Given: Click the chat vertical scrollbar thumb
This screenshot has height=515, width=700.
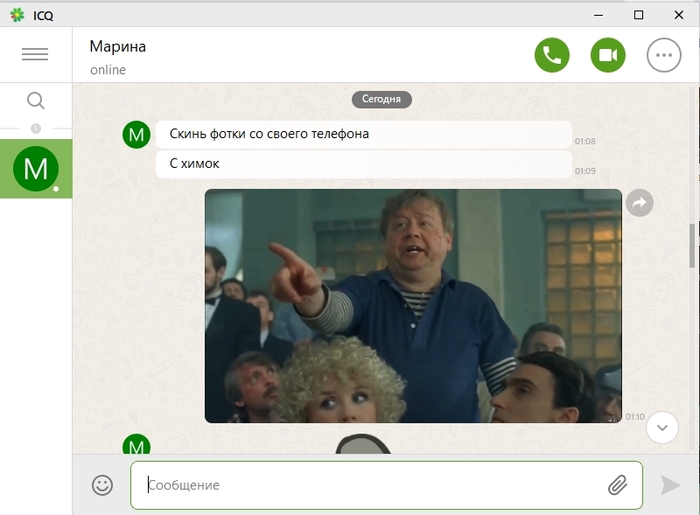Looking at the screenshot, I should point(692,245).
